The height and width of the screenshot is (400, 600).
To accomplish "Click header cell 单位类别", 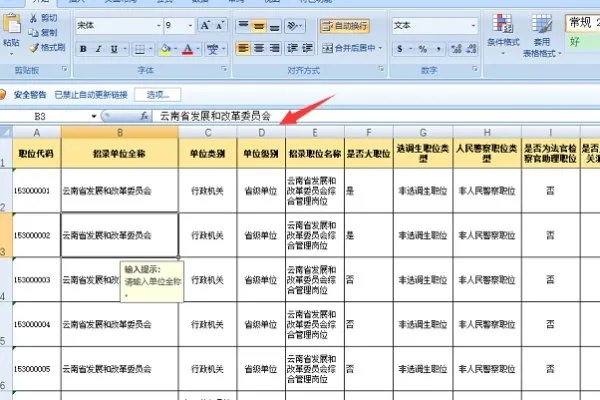I will point(207,153).
